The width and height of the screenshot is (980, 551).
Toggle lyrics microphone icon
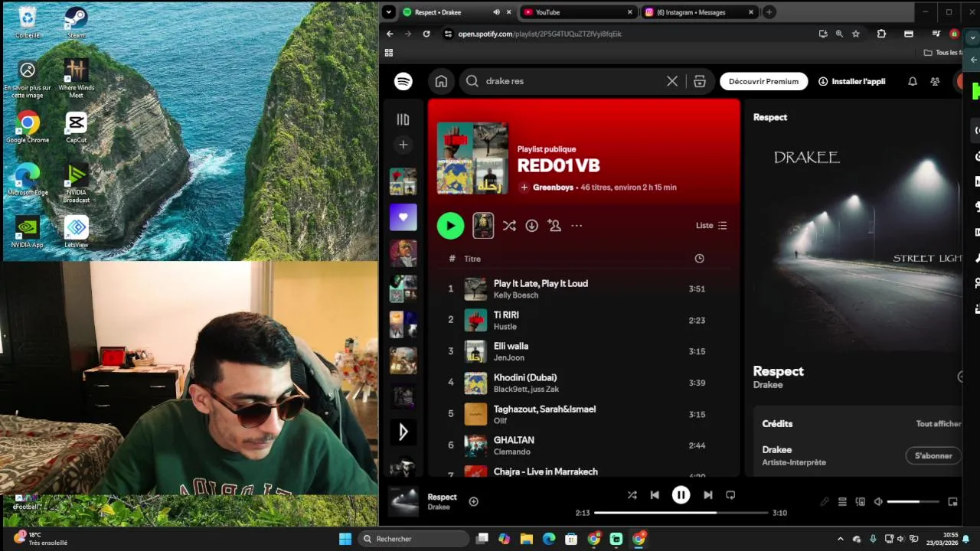[825, 502]
